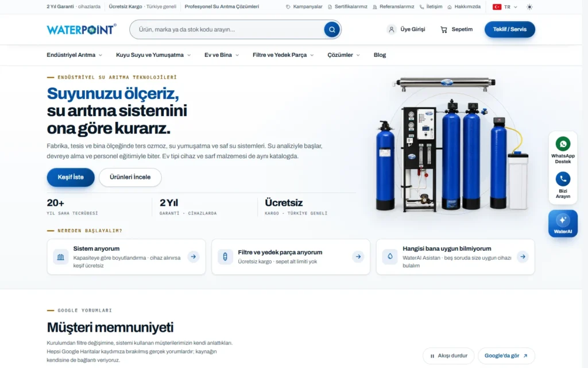Click the user profile icon beside Üye Girişi
The width and height of the screenshot is (588, 368).
click(x=391, y=29)
